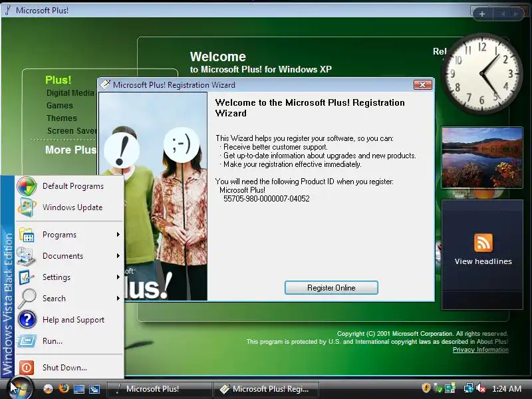Screen dimensions: 532x399
Task: Open Default Programs icon in Start menu
Action: click(27, 186)
